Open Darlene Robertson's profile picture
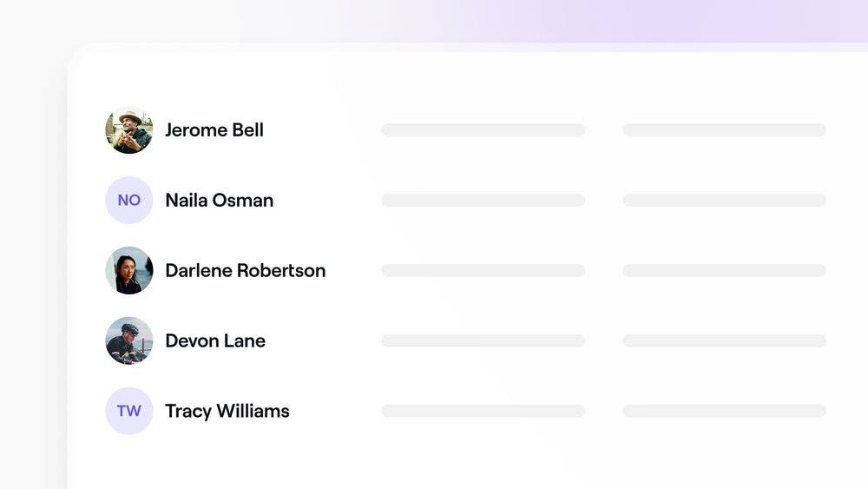 coord(128,271)
